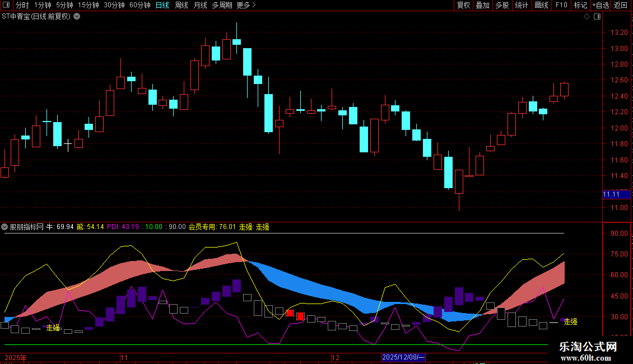The image size is (633, 364).
Task: Open the 复权 adjustment menu
Action: point(463,5)
